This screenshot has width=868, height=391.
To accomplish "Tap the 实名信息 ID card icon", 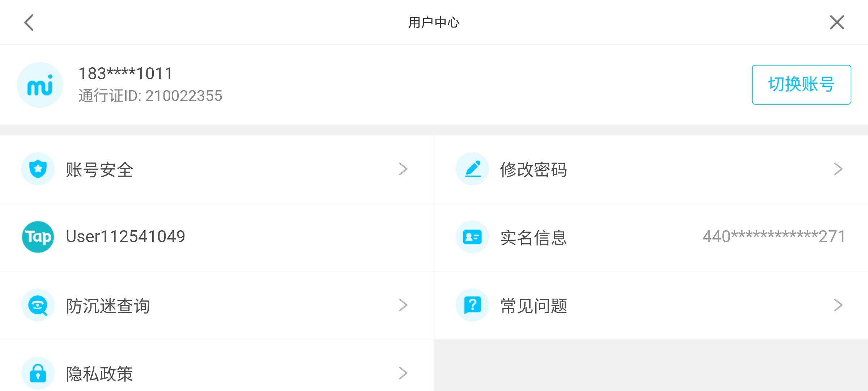I will 472,237.
